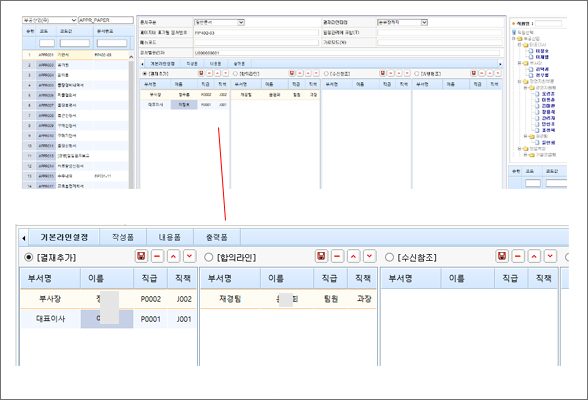Click the up arrow icon beside the 시행참조 option
Image resolution: width=588 pixels, height=400 pixels.
point(490,73)
